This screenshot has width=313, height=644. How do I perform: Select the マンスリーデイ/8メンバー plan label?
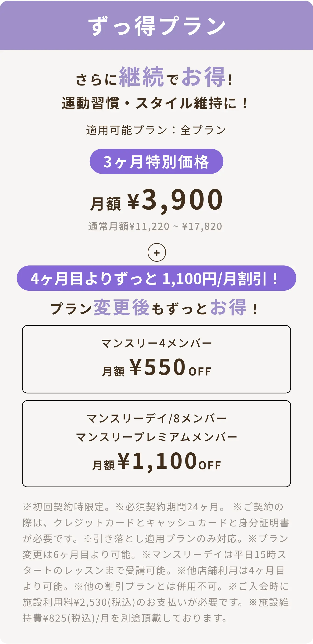(156, 419)
